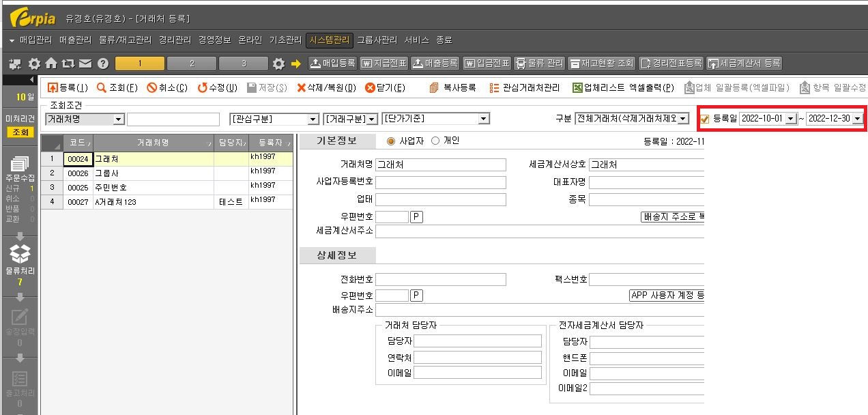The image size is (868, 415).
Task: Open the mail envelope icon
Action: click(85, 63)
